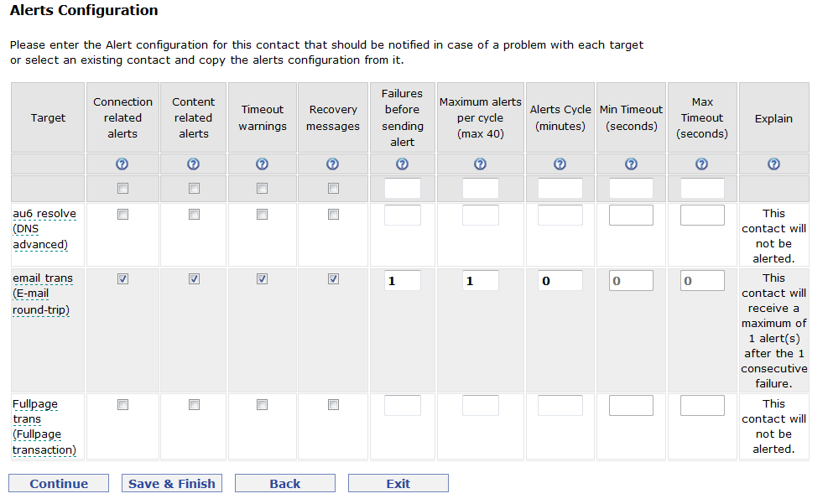Focus the Alerts Cycle field for email trans
The width and height of the screenshot is (828, 504).
point(560,281)
